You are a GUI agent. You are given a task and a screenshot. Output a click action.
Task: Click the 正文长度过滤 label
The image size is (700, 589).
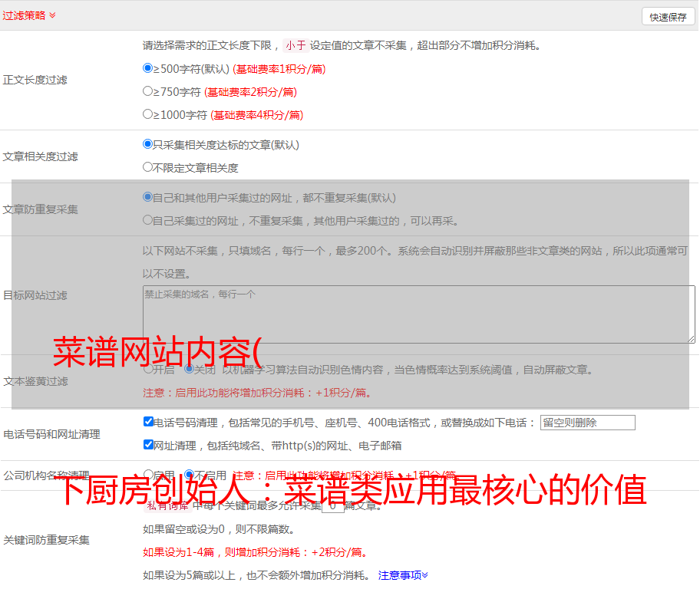pyautogui.click(x=35, y=80)
